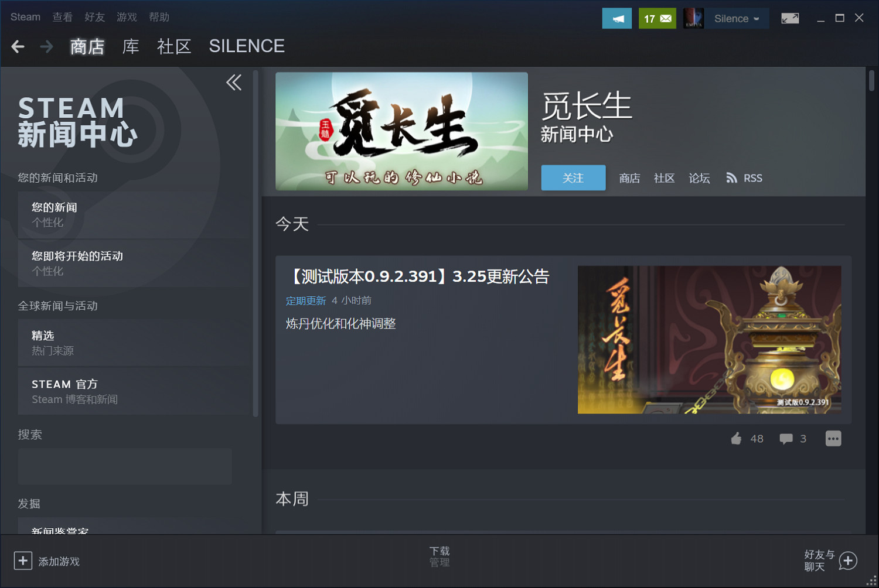Screen dimensions: 879x588
Task: Switch to the 库 tab
Action: 130,46
